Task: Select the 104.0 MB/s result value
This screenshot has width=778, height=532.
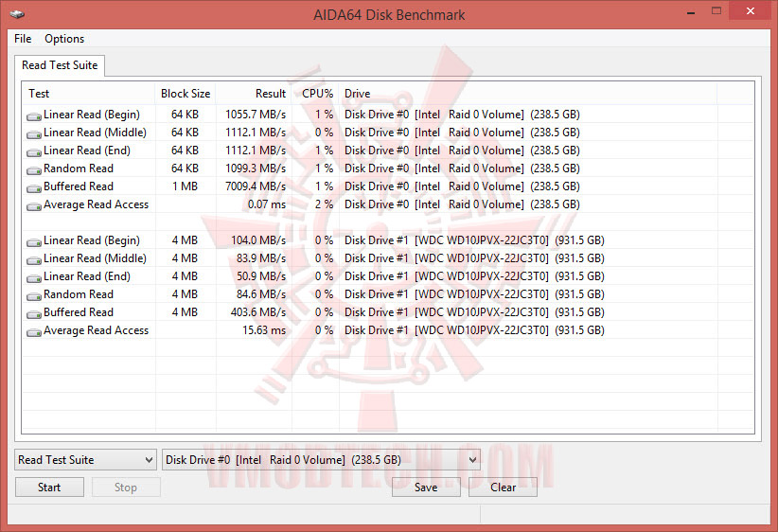Action: click(x=258, y=240)
